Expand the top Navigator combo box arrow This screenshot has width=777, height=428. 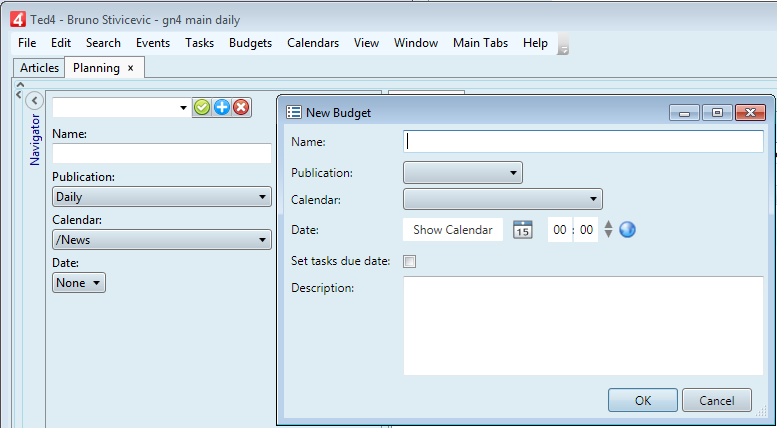click(183, 107)
